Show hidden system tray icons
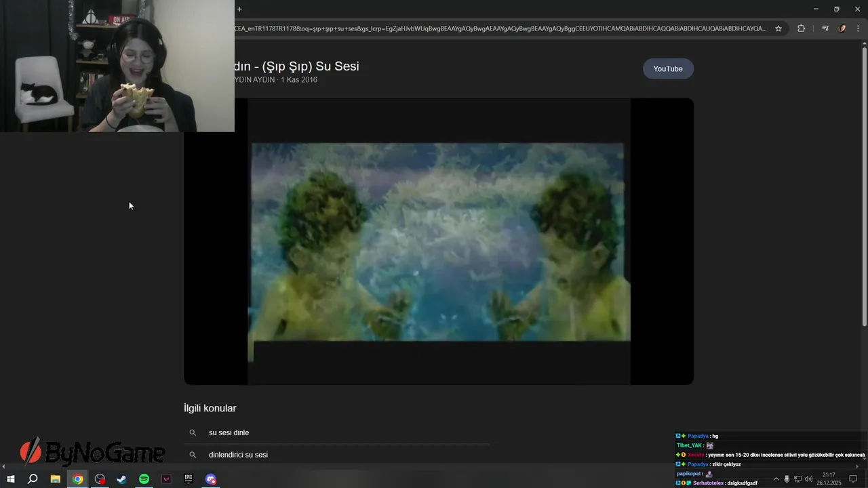Image resolution: width=868 pixels, height=488 pixels. (x=776, y=479)
